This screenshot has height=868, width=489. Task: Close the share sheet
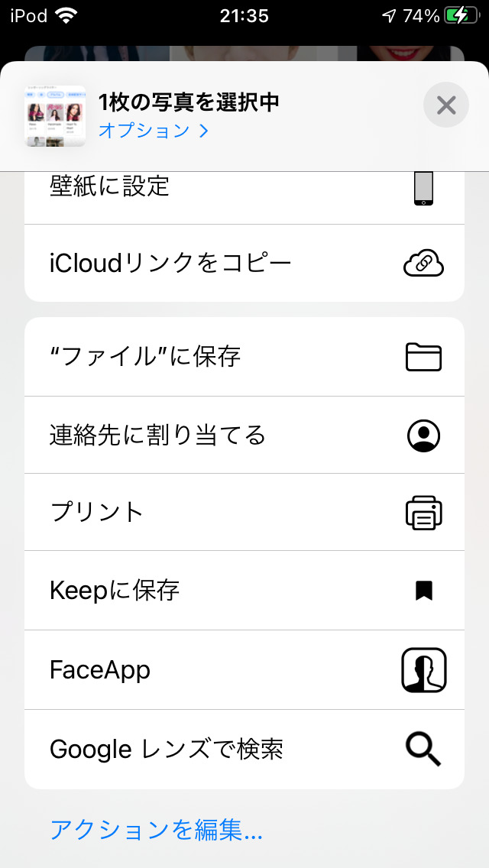[x=446, y=105]
